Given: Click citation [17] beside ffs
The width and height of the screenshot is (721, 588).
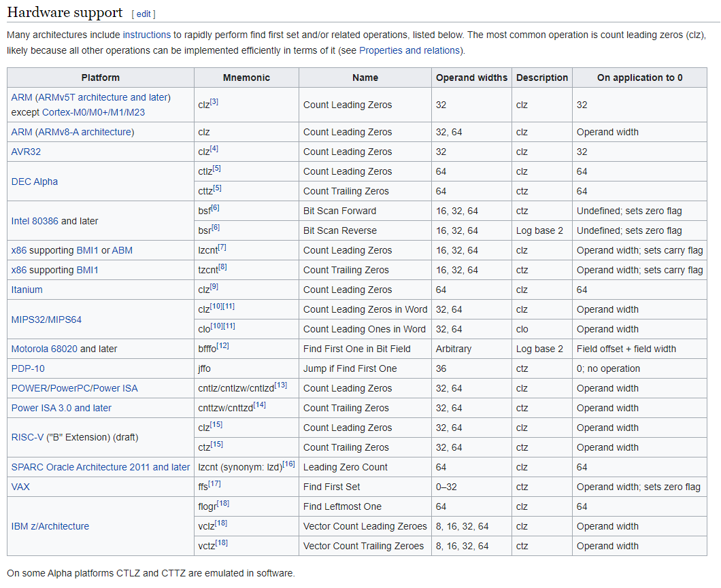Looking at the screenshot, I should pos(214,485).
